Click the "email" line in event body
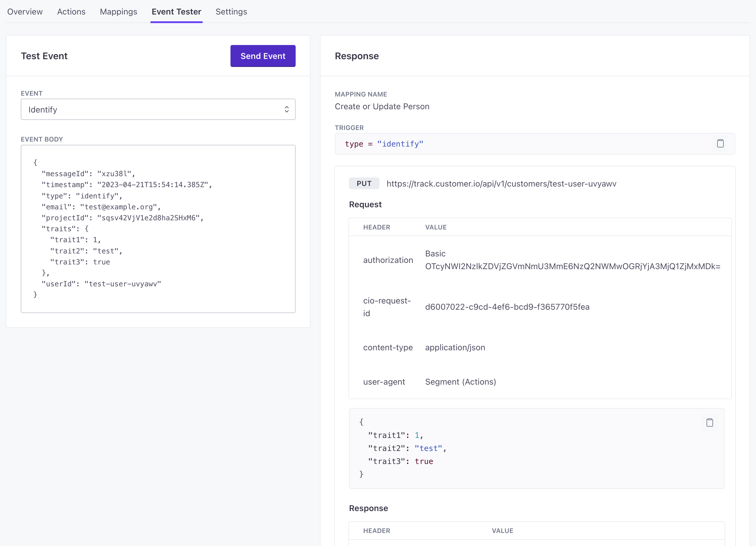The width and height of the screenshot is (756, 546). click(101, 207)
